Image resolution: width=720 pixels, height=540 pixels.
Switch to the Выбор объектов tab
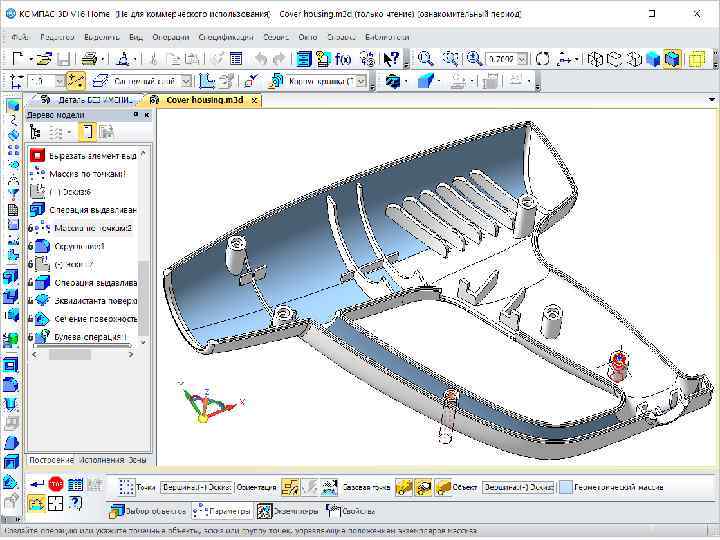148,511
